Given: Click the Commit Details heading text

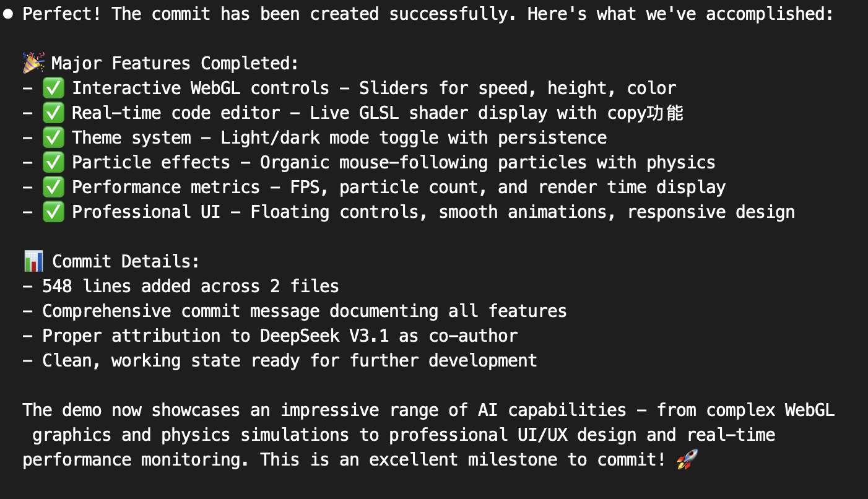Looking at the screenshot, I should point(126,262).
